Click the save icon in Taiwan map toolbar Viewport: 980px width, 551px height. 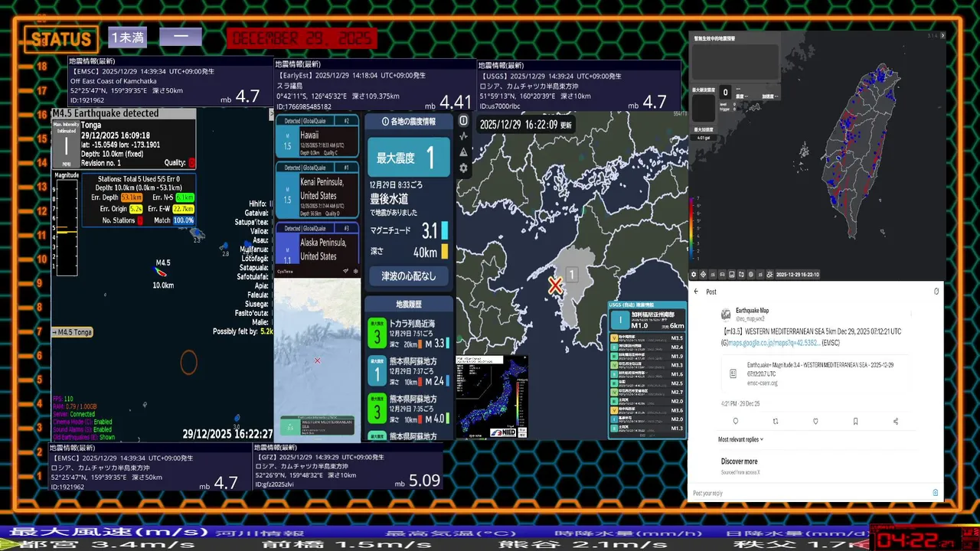(x=732, y=275)
